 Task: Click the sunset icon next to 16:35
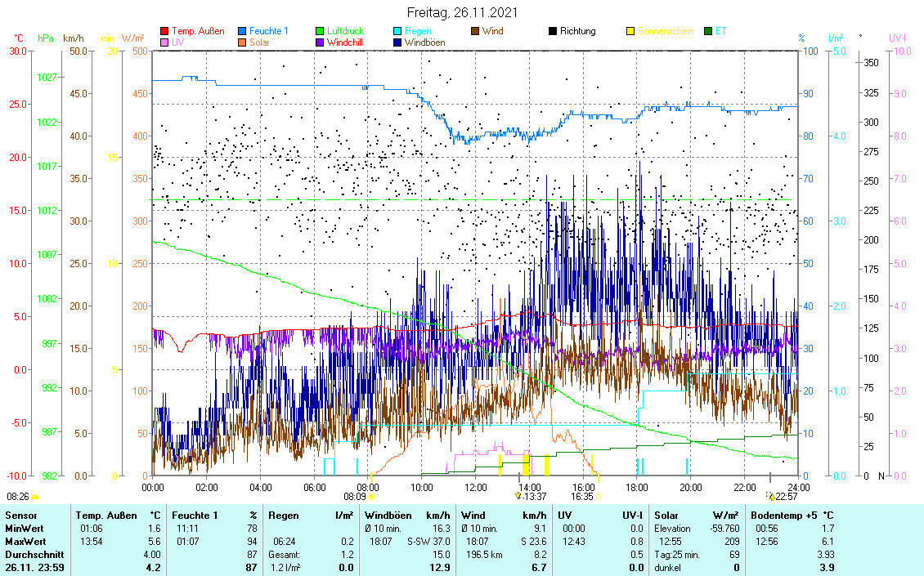[x=599, y=496]
